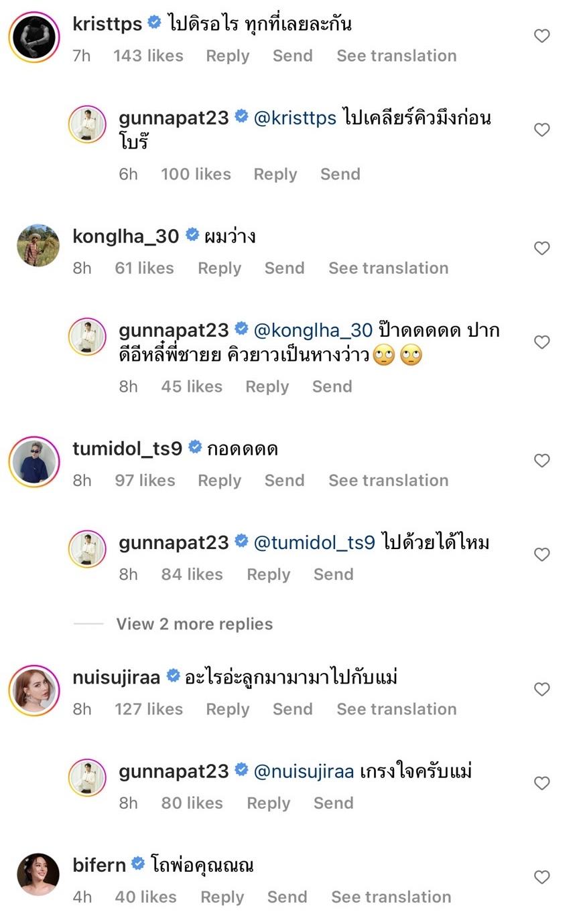Like konglha_30's comment with the heart icon

click(541, 248)
